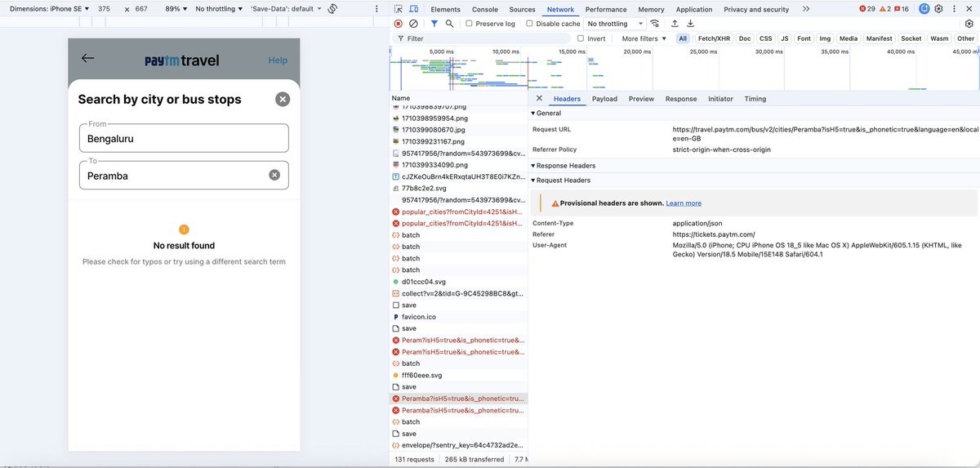Close the Search by city modal
Screen dimensions: 980x468
tap(283, 99)
